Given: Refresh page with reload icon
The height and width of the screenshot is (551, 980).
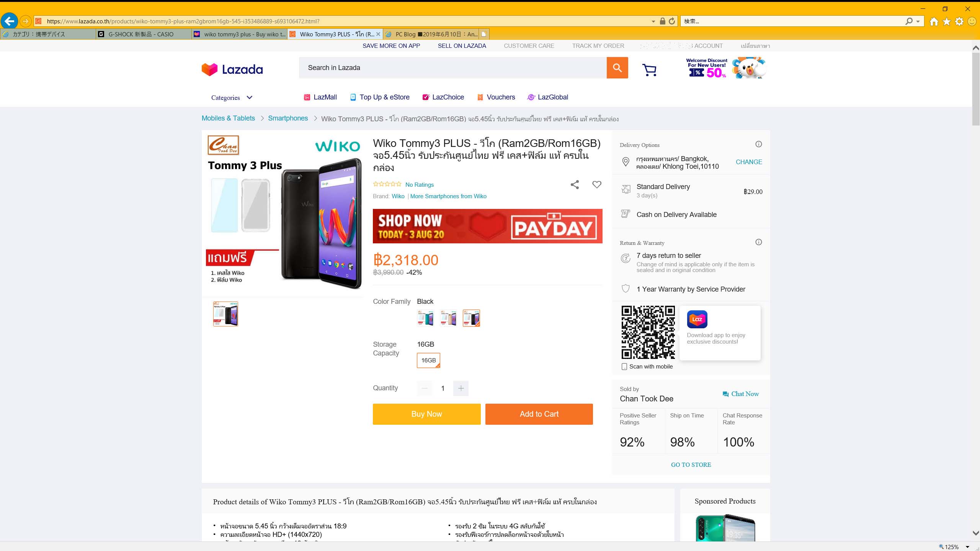Looking at the screenshot, I should [672, 21].
